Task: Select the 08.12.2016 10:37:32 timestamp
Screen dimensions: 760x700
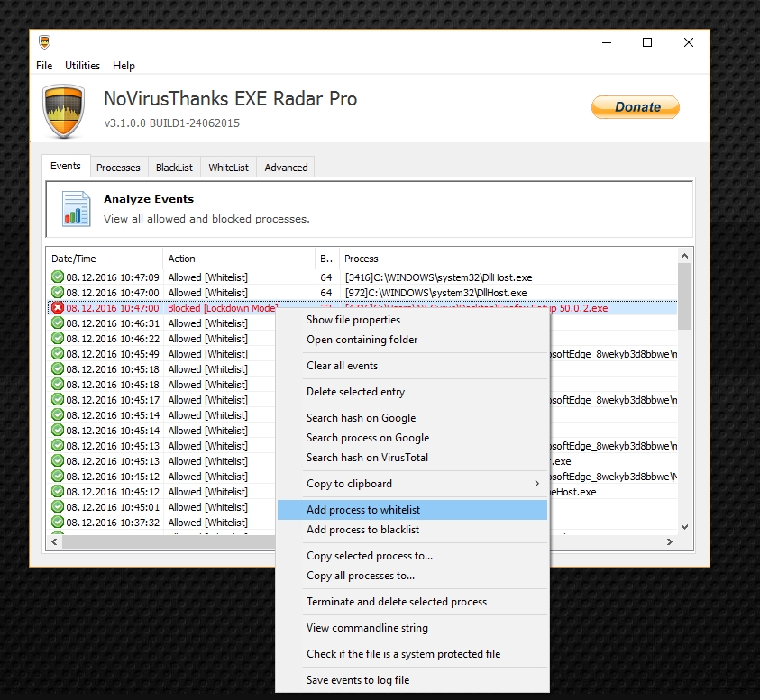Action: point(113,523)
